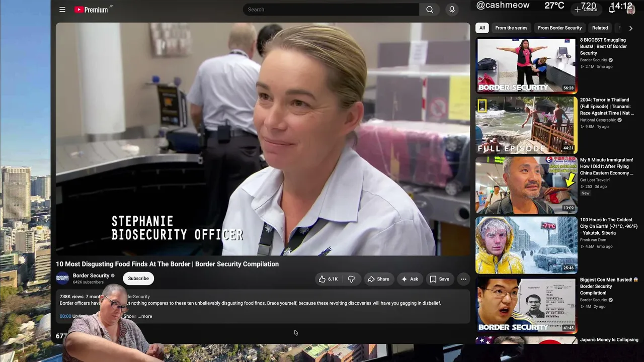Click the title My 5 Minute Immigration
This screenshot has height=362, width=644.
607,166
